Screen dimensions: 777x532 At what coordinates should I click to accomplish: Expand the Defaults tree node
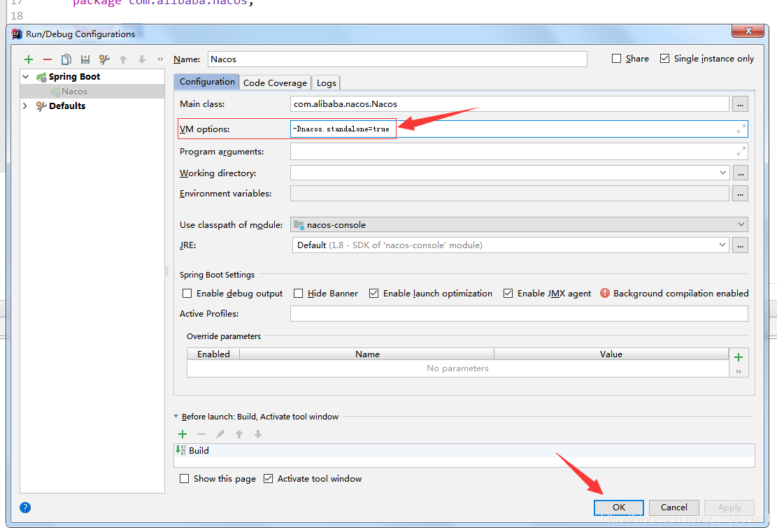[25, 106]
